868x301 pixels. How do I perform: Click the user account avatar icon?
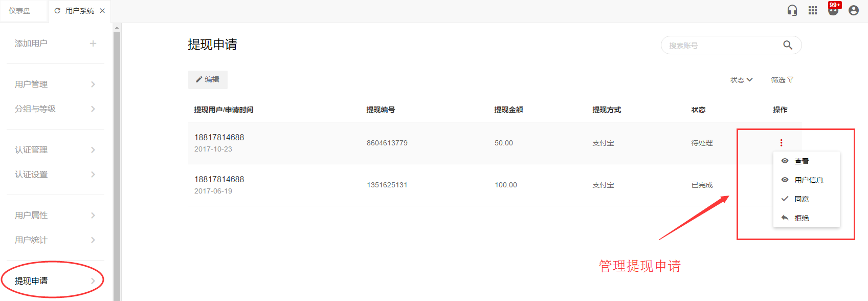854,10
